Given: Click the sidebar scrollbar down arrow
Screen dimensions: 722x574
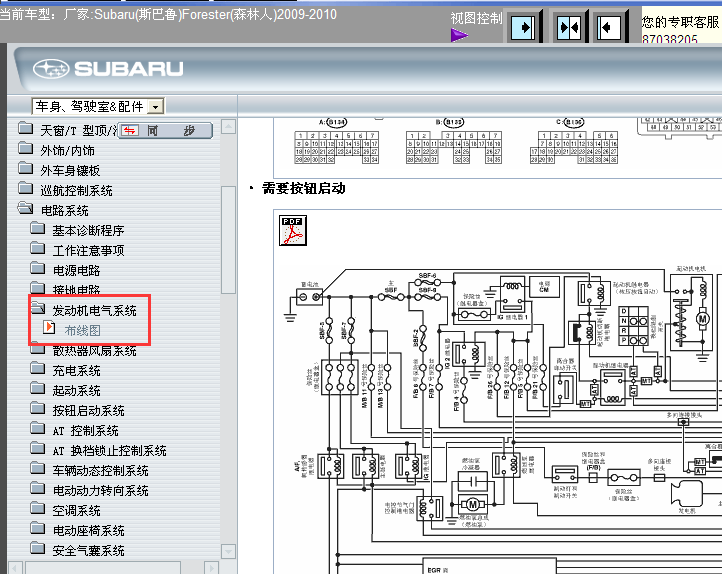Looking at the screenshot, I should click(x=228, y=551).
